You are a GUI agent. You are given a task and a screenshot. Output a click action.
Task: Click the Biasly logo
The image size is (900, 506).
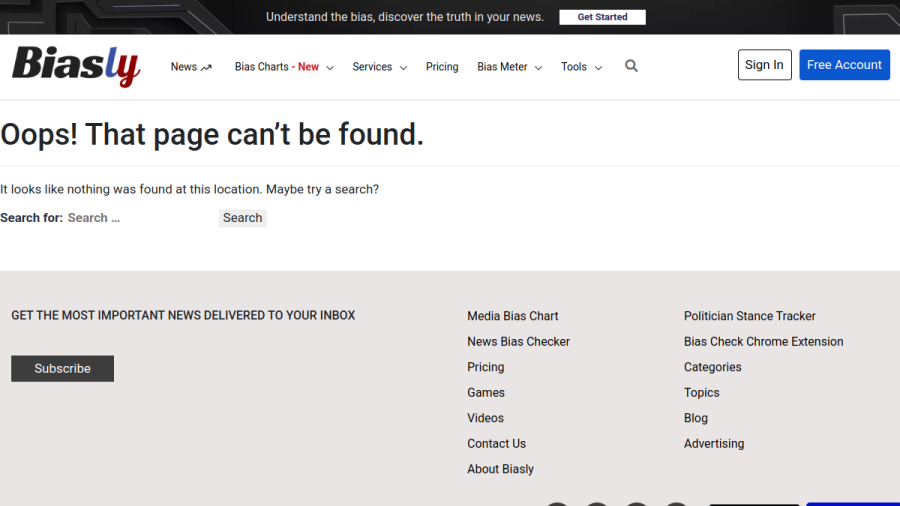coord(76,66)
